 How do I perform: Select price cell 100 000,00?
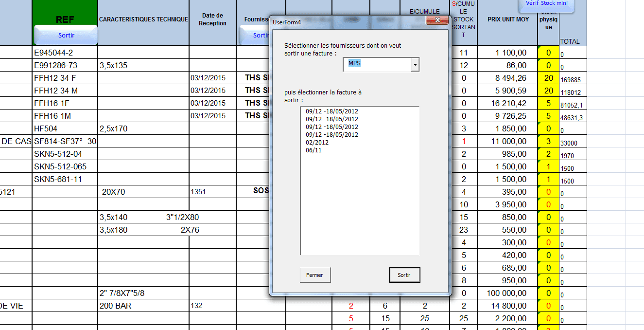pos(508,293)
